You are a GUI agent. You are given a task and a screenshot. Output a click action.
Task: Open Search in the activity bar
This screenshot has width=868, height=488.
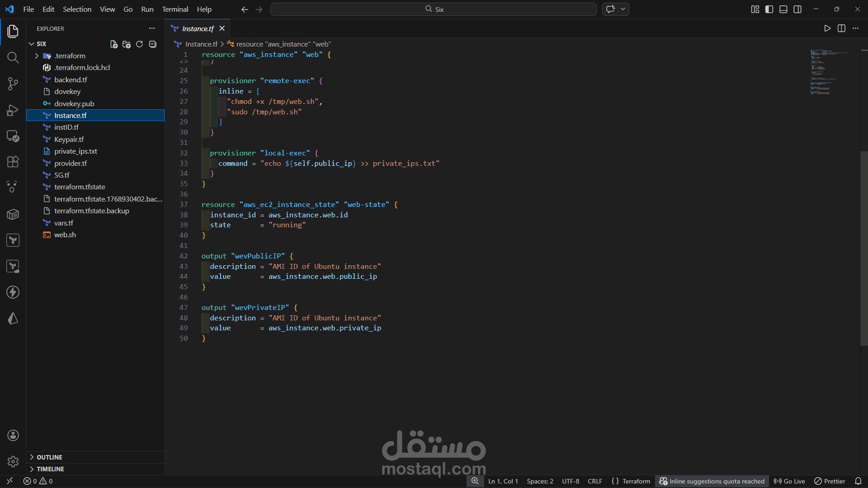(x=13, y=58)
